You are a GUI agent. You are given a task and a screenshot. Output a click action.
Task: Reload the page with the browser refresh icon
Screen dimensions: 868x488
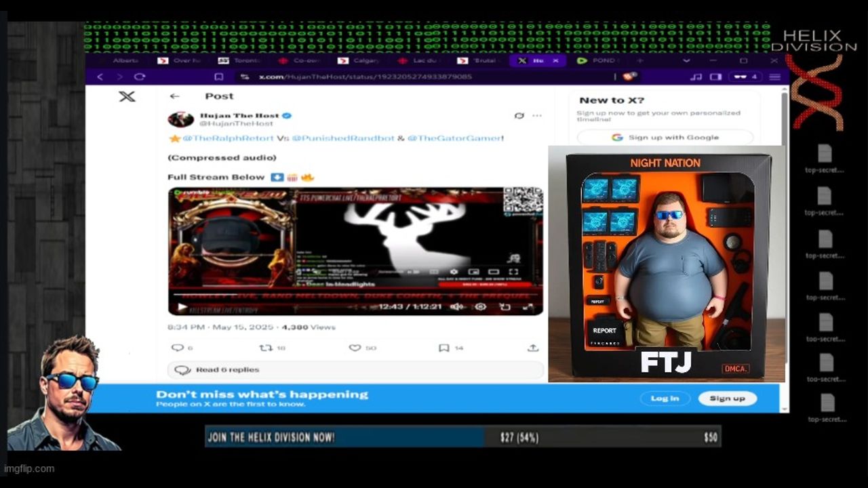coord(140,77)
